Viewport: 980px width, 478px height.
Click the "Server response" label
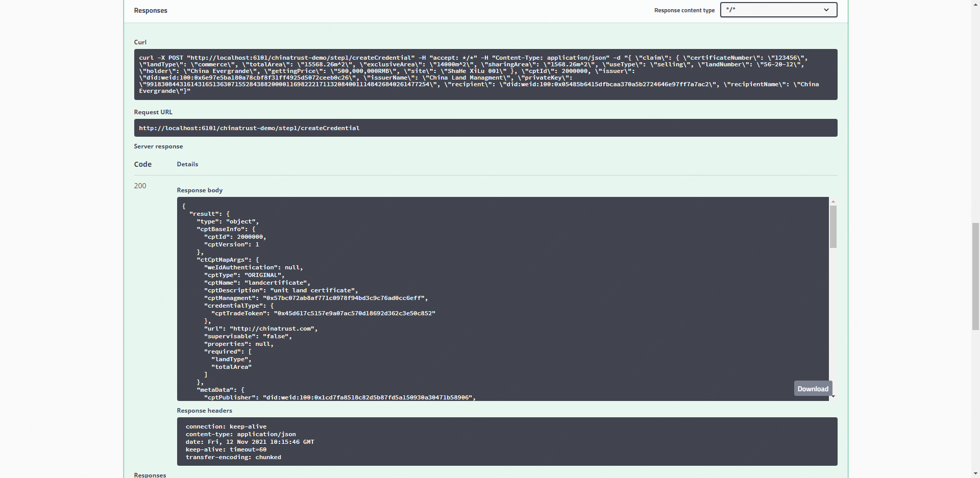158,146
